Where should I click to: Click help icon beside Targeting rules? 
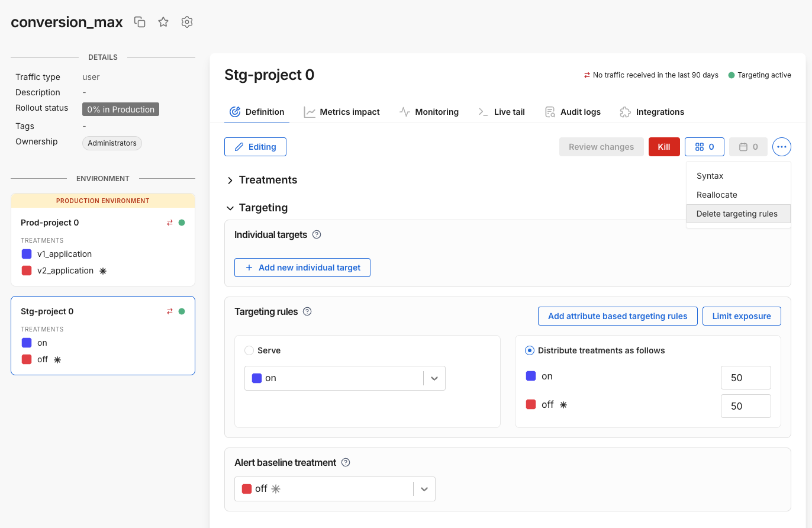[307, 311]
